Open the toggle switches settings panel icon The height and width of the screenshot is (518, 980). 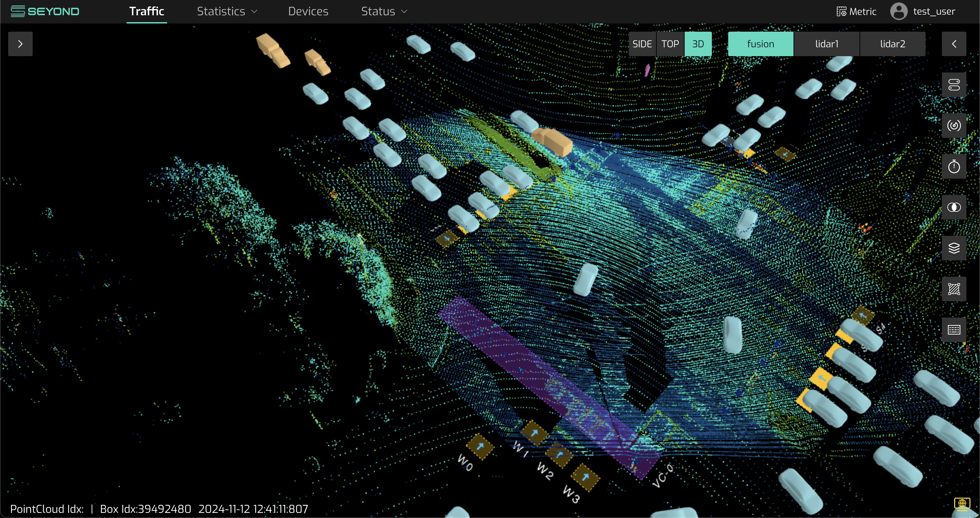click(953, 84)
